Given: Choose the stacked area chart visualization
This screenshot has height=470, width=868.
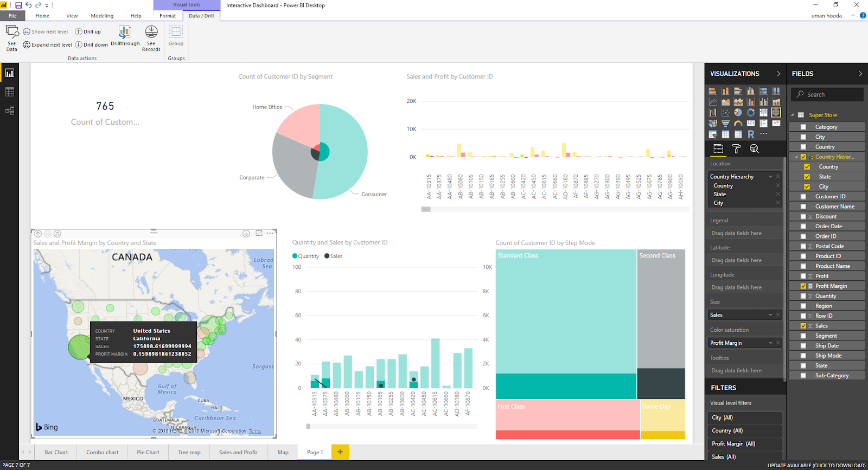Looking at the screenshot, I should 738,102.
